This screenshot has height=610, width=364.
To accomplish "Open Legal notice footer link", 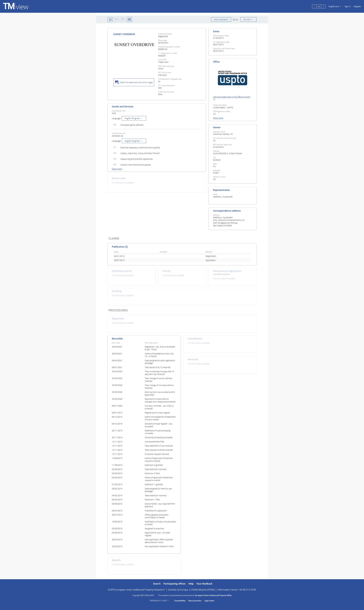I will point(209,601).
